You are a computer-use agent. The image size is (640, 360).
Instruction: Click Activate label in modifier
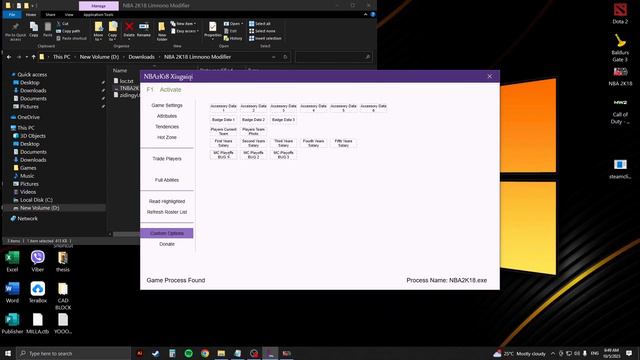(170, 89)
